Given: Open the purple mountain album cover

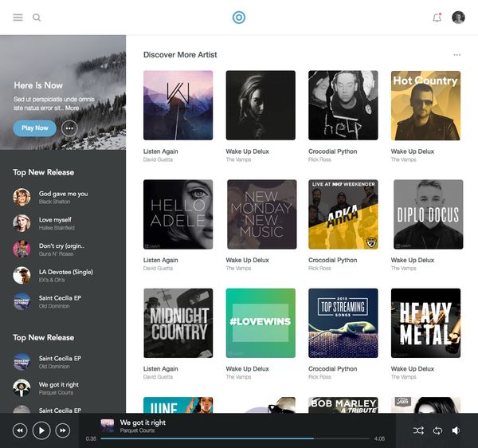Looking at the screenshot, I should coord(178,105).
